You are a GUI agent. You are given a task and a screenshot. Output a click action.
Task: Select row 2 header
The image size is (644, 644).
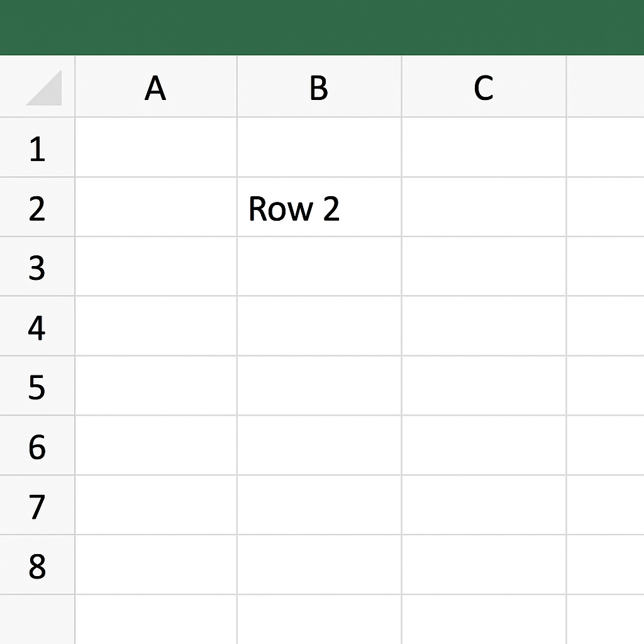pyautogui.click(x=37, y=207)
